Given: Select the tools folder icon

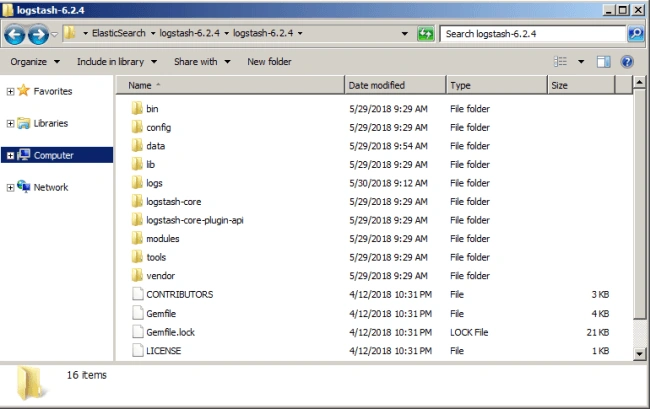Looking at the screenshot, I should (137, 257).
